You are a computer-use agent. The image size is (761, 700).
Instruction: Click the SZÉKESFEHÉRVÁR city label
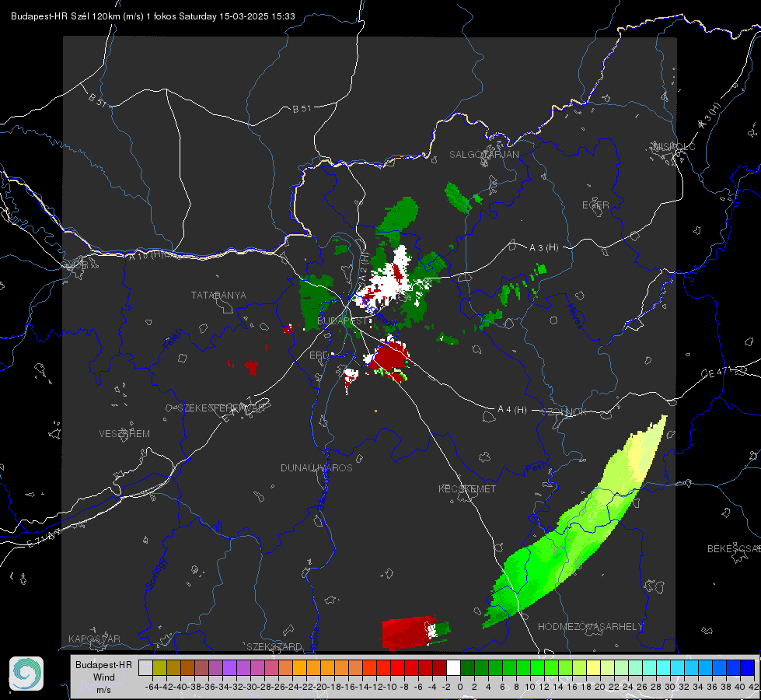(x=222, y=408)
